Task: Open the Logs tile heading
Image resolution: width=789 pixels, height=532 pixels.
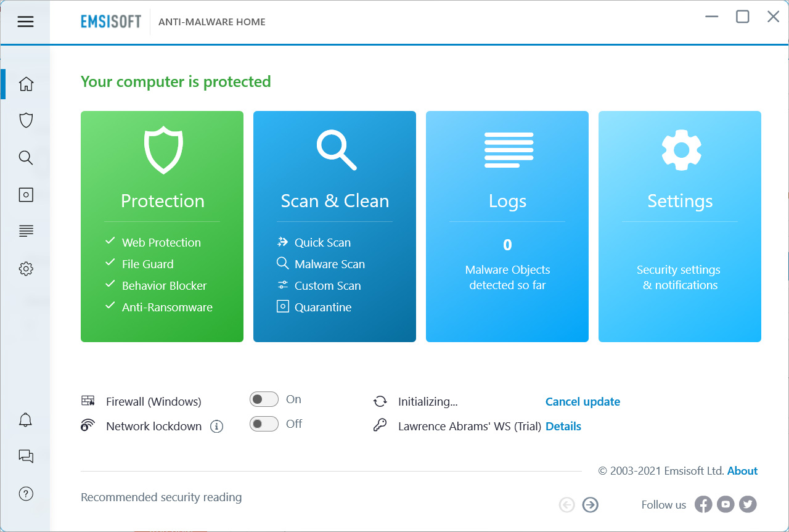Action: tap(507, 201)
